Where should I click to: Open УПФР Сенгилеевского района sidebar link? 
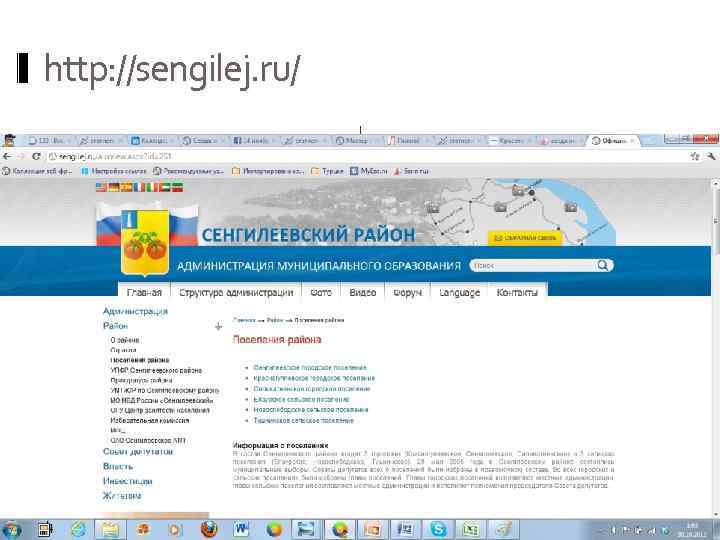point(156,370)
